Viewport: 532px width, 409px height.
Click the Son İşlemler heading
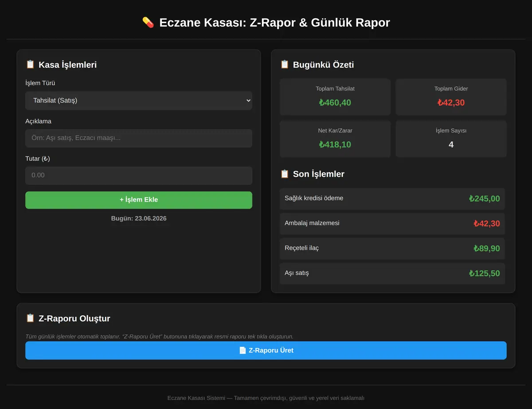tap(319, 174)
